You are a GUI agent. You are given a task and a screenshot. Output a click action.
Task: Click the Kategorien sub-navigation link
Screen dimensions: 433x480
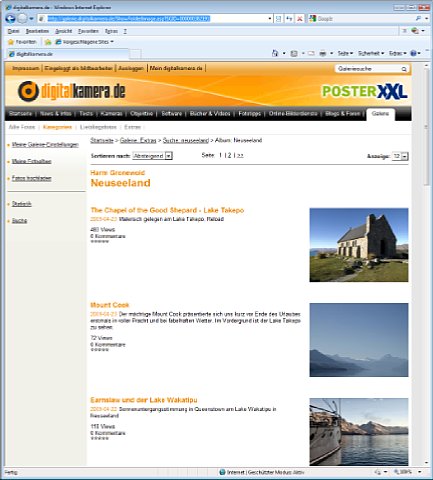point(57,127)
